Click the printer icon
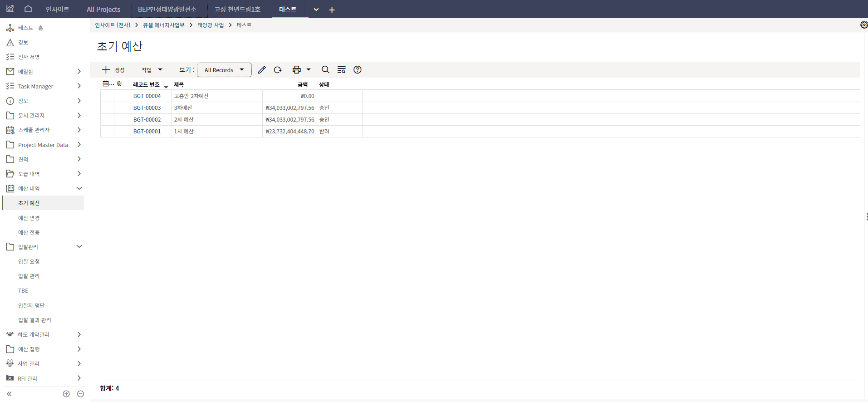This screenshot has height=402, width=868. click(297, 70)
